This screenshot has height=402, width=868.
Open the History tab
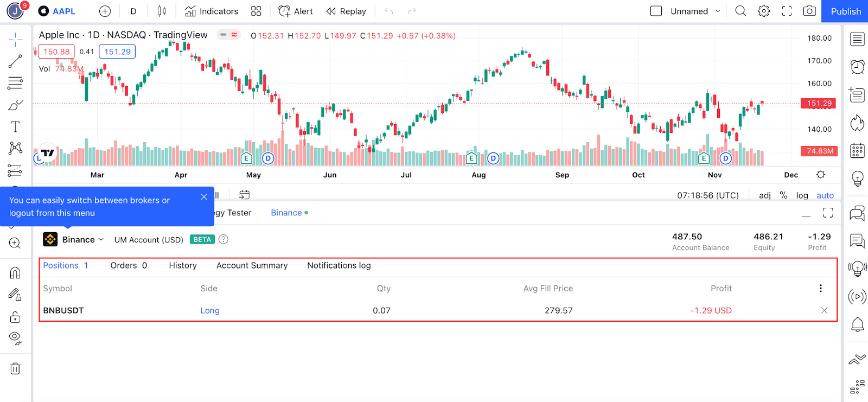[183, 265]
